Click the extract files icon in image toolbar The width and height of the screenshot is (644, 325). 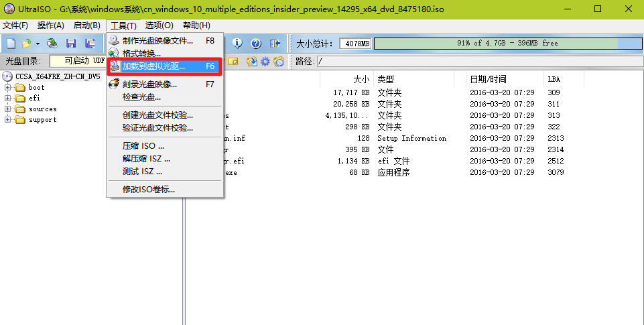pyautogui.click(x=251, y=62)
